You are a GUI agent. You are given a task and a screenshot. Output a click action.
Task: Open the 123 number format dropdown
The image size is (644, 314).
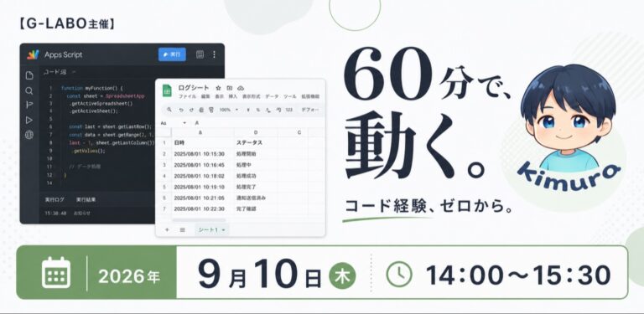[x=289, y=110]
